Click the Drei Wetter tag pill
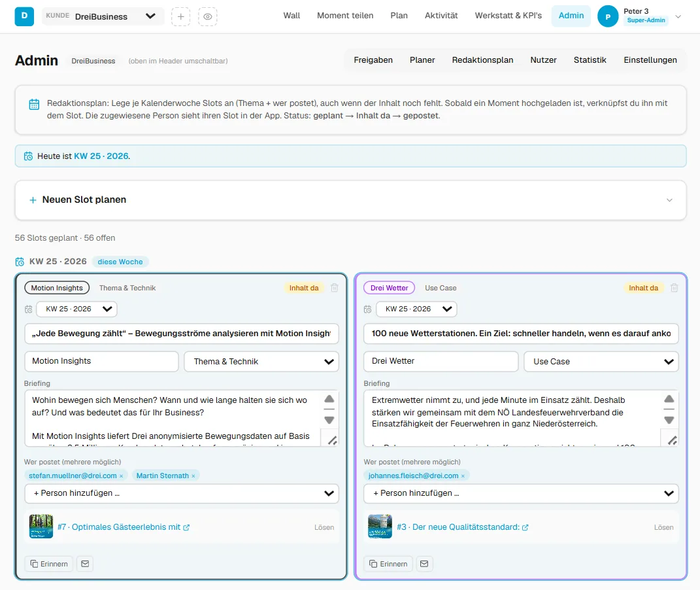This screenshot has width=700, height=590. pyautogui.click(x=389, y=288)
